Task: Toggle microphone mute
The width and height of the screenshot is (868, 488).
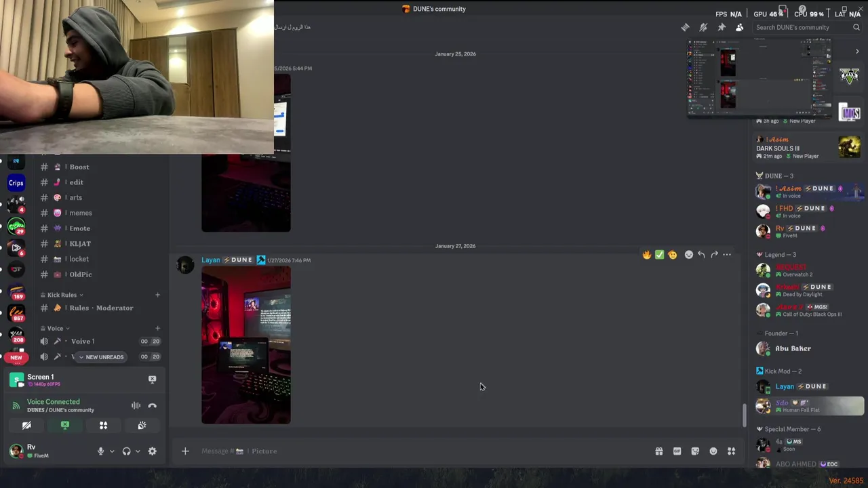Action: [x=100, y=451]
